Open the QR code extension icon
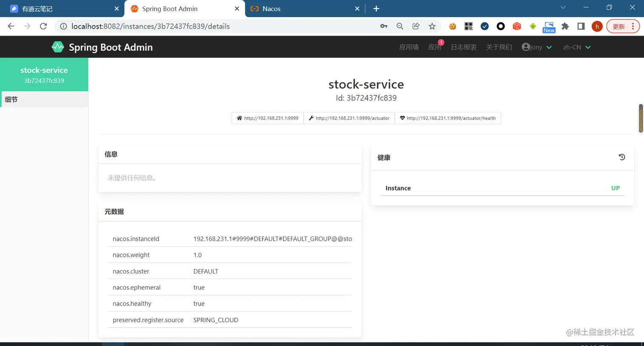This screenshot has height=346, width=644. point(469,26)
